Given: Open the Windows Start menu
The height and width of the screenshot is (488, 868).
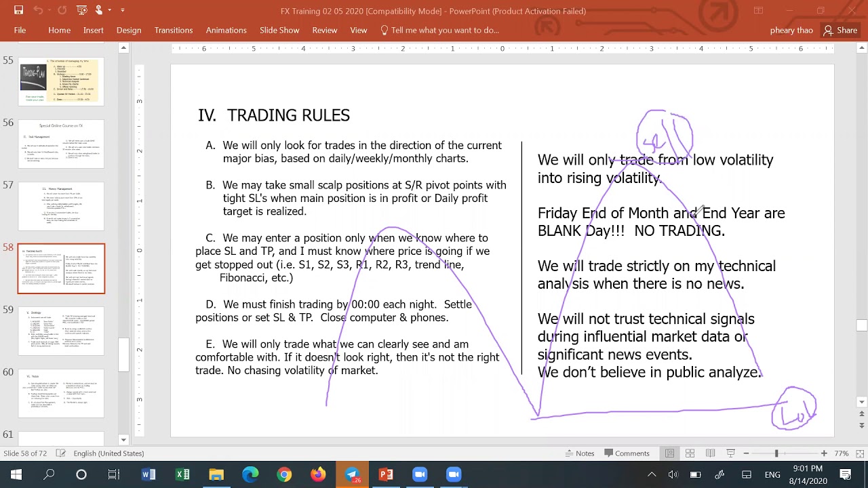Looking at the screenshot, I should click(x=16, y=474).
